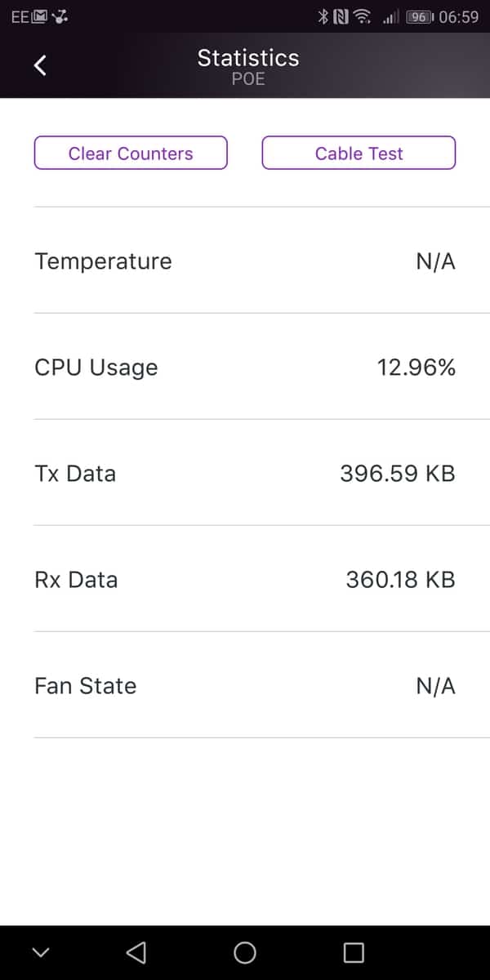This screenshot has height=980, width=490.
Task: Tap the NFC status icon
Action: [341, 16]
